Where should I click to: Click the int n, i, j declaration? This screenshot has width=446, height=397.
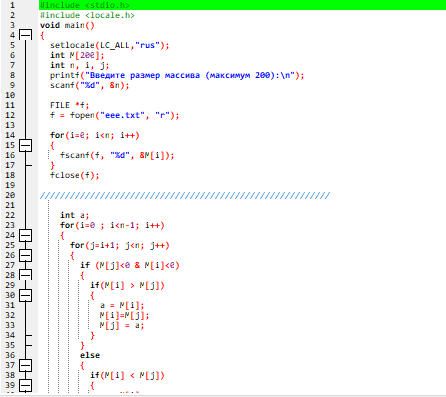pos(80,65)
